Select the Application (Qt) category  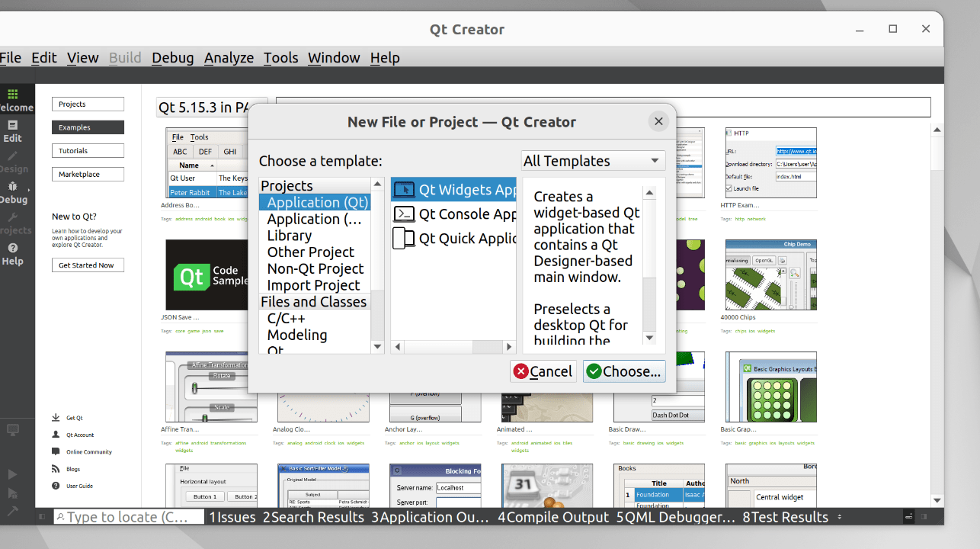(315, 202)
